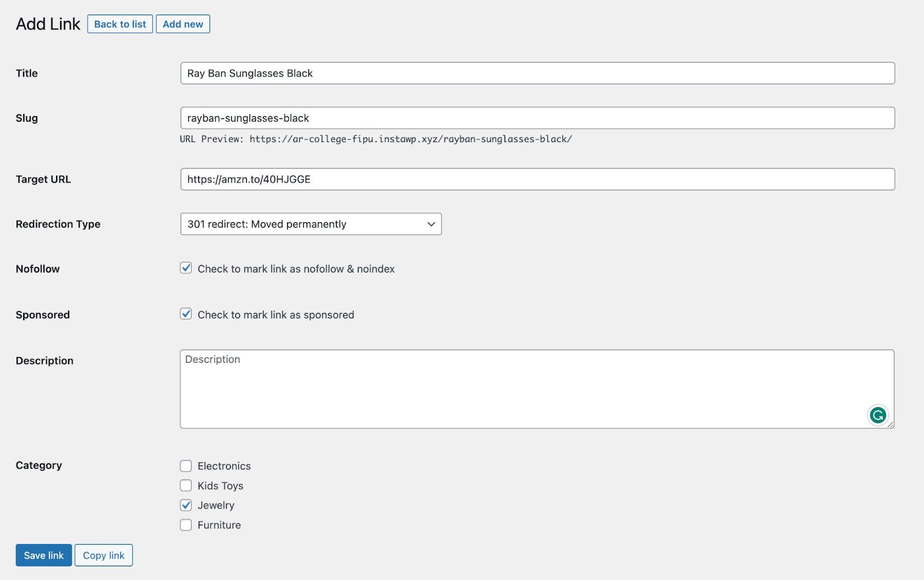Uncheck the Nofollow checkbox
Image resolution: width=924 pixels, height=580 pixels.
tap(185, 268)
